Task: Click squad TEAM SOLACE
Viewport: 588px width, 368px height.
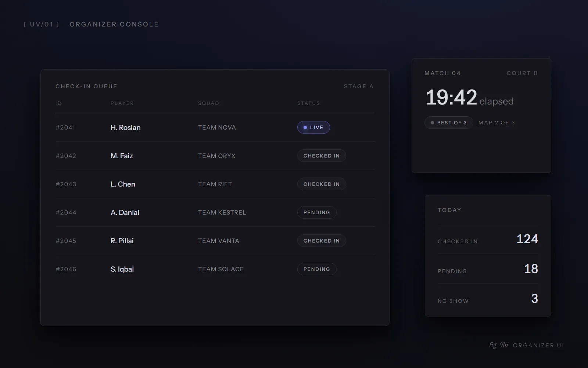Action: (221, 269)
